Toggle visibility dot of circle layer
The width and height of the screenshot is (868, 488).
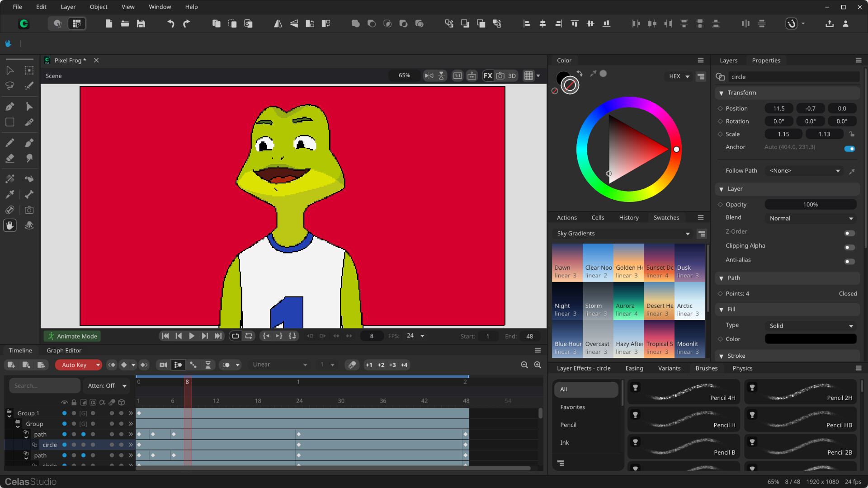pos(64,445)
